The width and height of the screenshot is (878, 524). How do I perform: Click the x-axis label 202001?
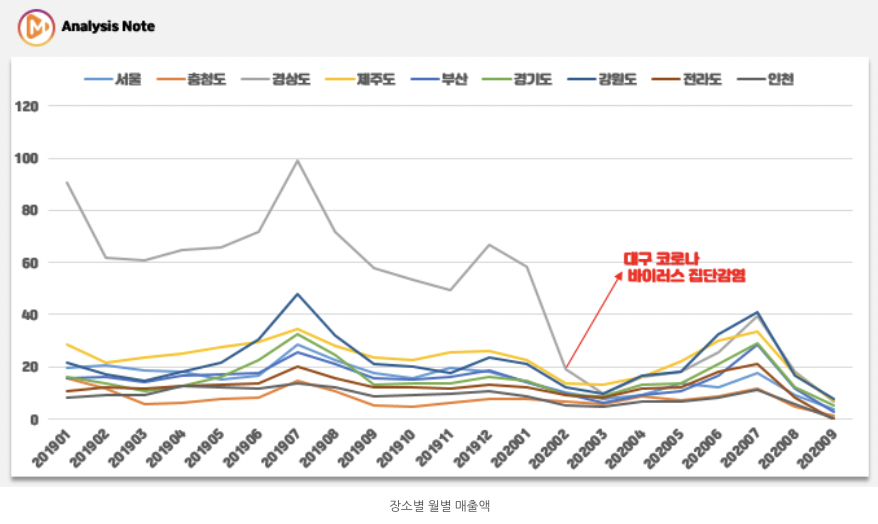pyautogui.click(x=512, y=448)
